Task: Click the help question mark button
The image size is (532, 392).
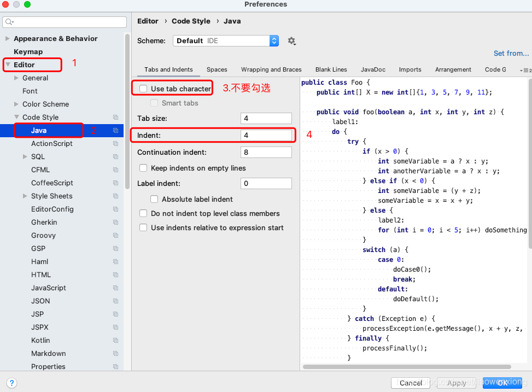Action: [x=11, y=383]
